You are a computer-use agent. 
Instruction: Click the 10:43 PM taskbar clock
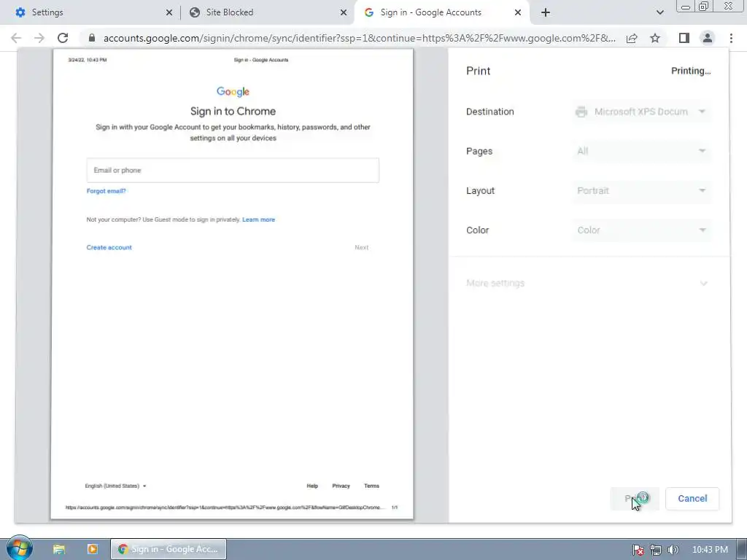[x=710, y=550]
